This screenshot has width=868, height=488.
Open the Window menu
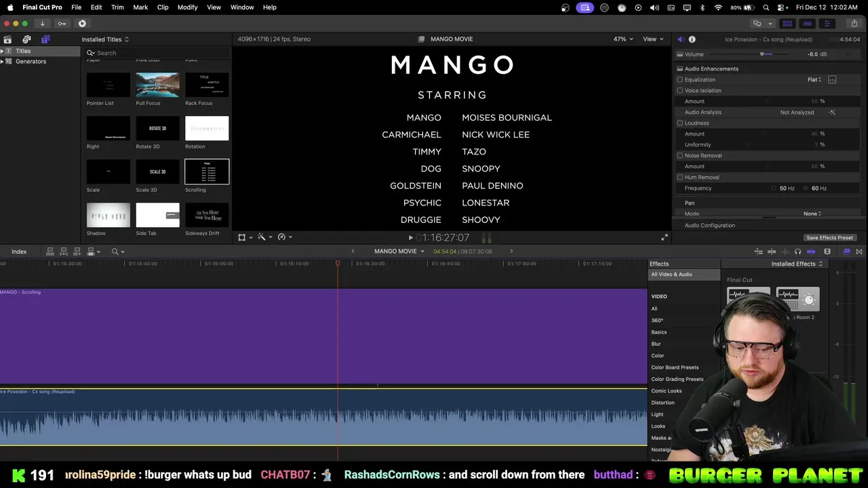[242, 7]
